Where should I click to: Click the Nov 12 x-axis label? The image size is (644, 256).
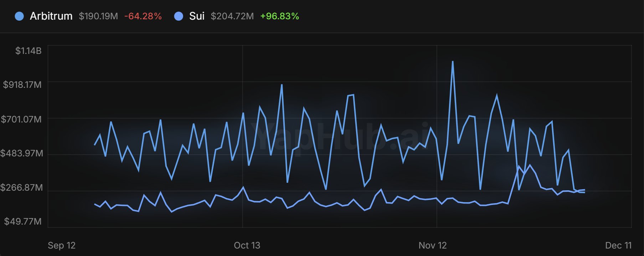(x=433, y=245)
